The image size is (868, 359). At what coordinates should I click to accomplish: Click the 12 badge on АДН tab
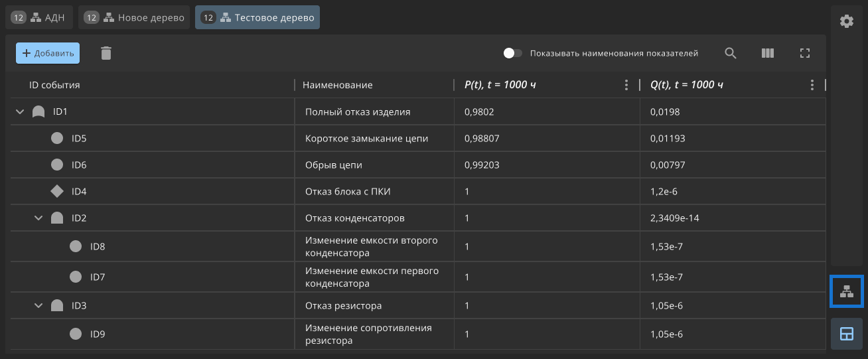tap(19, 18)
